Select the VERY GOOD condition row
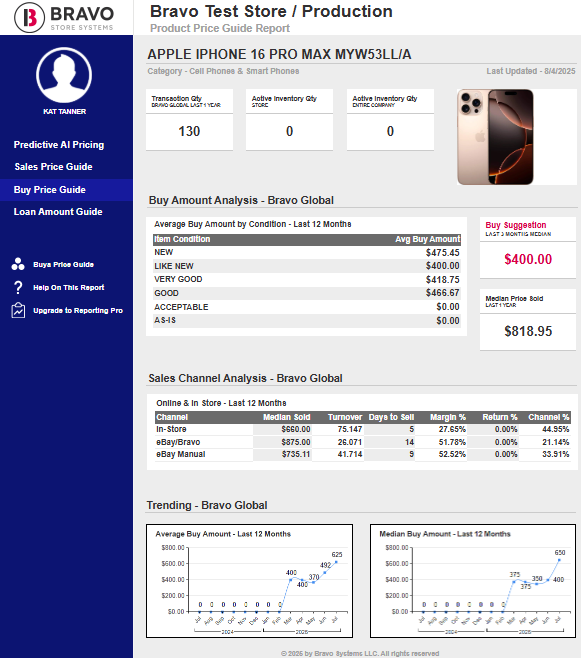Image resolution: width=581 pixels, height=658 pixels. (x=307, y=279)
